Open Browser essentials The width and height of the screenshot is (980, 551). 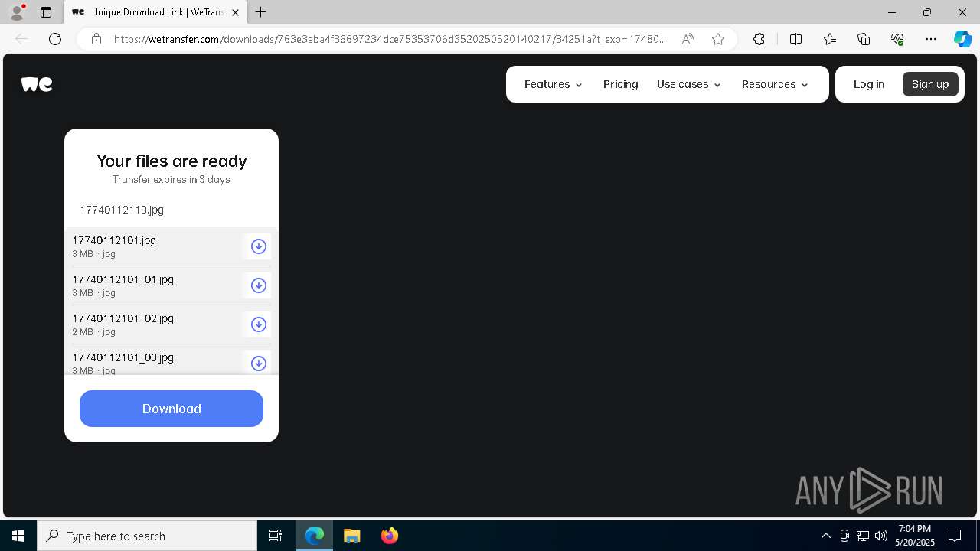(x=897, y=39)
